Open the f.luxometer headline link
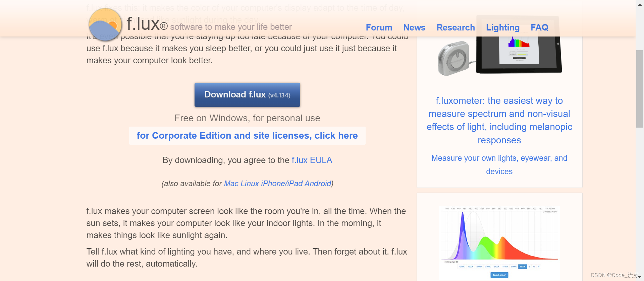This screenshot has width=644, height=281. pyautogui.click(x=499, y=120)
